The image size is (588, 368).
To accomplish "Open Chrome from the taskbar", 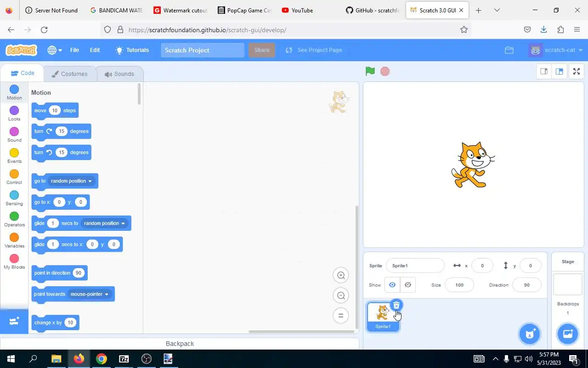I will 102,359.
